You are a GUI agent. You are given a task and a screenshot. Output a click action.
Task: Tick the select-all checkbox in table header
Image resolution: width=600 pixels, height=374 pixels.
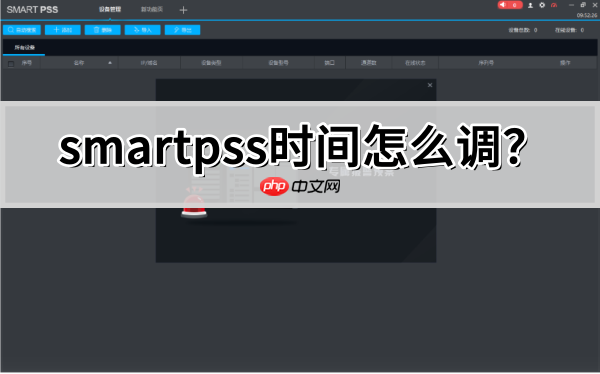11,64
